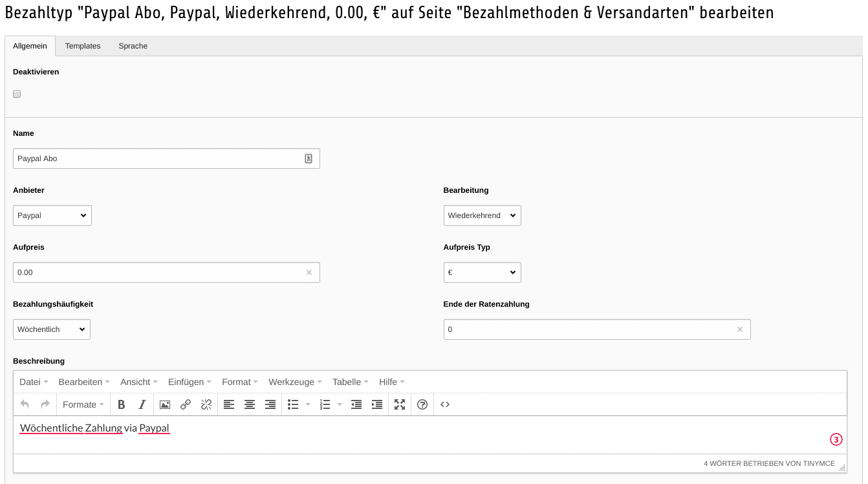Insert an image via toolbar icon
The height and width of the screenshot is (484, 868).
point(165,404)
